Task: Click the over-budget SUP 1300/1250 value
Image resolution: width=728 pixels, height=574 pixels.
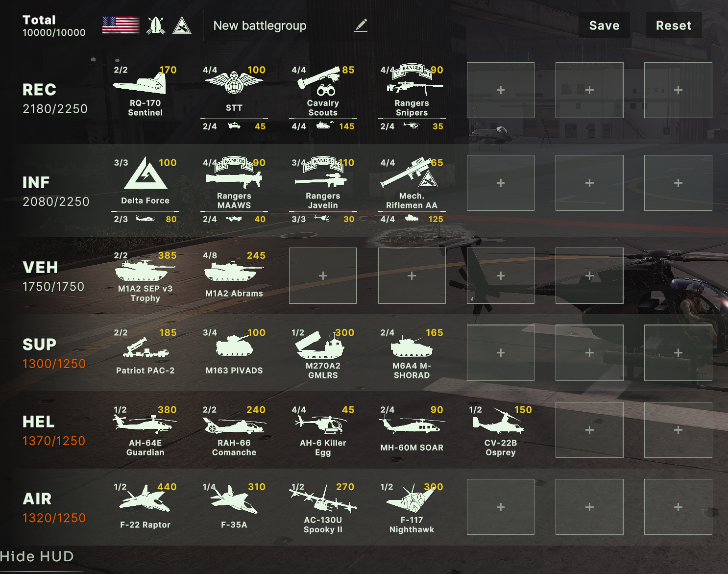Action: (54, 364)
